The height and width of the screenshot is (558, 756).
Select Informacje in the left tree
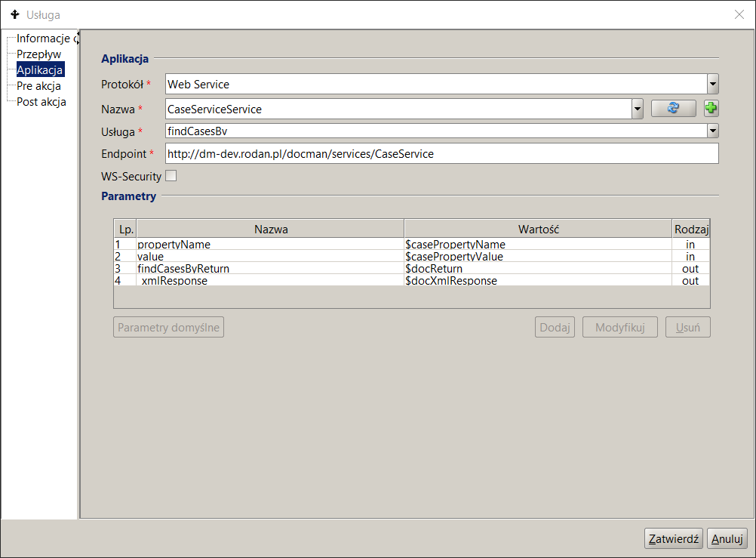pyautogui.click(x=43, y=39)
